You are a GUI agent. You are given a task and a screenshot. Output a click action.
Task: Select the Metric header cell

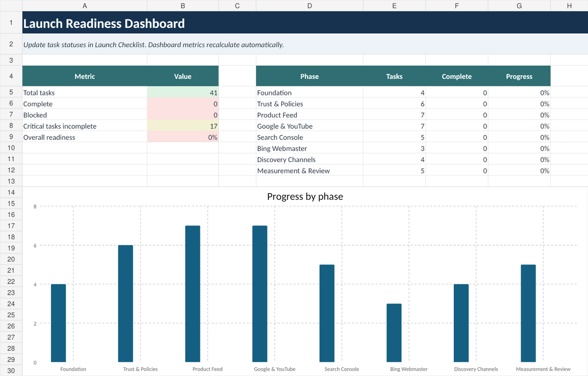point(85,76)
